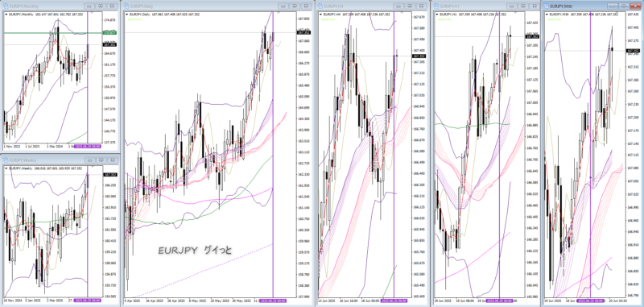644x307 pixels.
Task: Click the 'EURJPY グイっと' text label on Daily chart
Action: 195,251
